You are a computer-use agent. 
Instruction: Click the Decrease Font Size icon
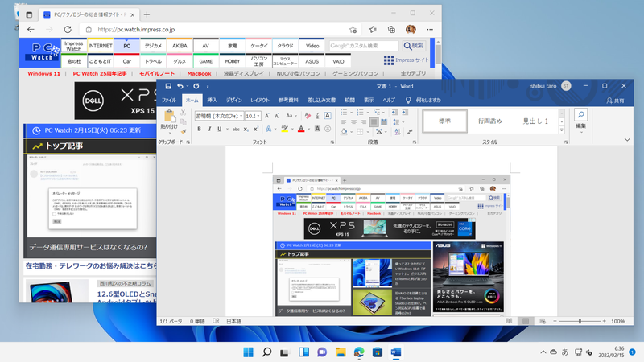(x=277, y=116)
